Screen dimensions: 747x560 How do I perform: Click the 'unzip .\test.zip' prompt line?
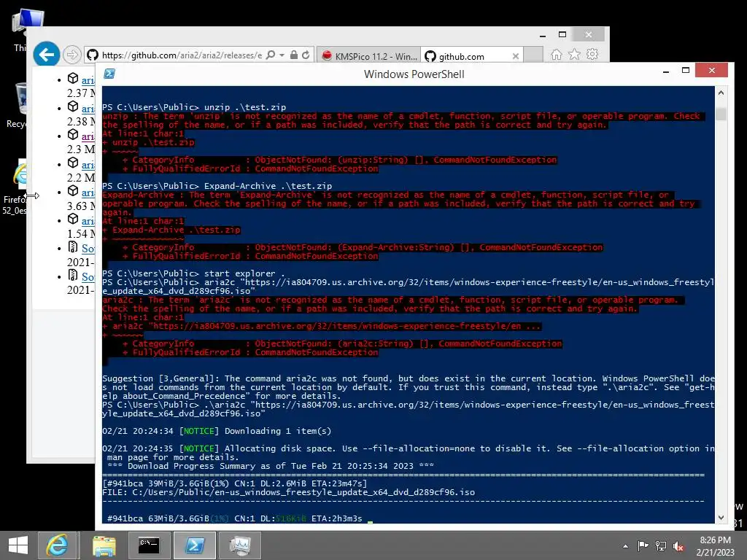pos(194,107)
